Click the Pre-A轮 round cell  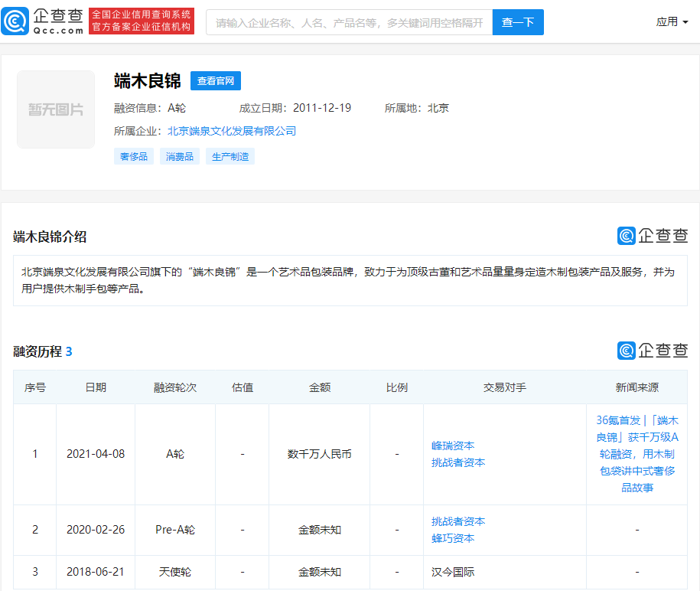175,530
